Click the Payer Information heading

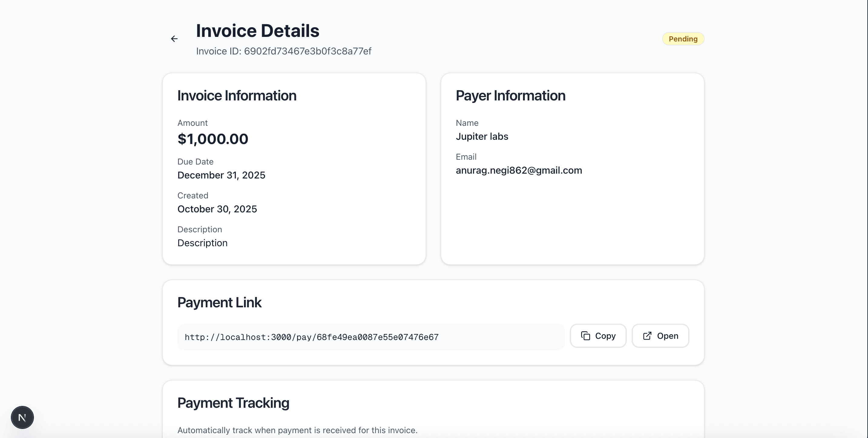511,95
